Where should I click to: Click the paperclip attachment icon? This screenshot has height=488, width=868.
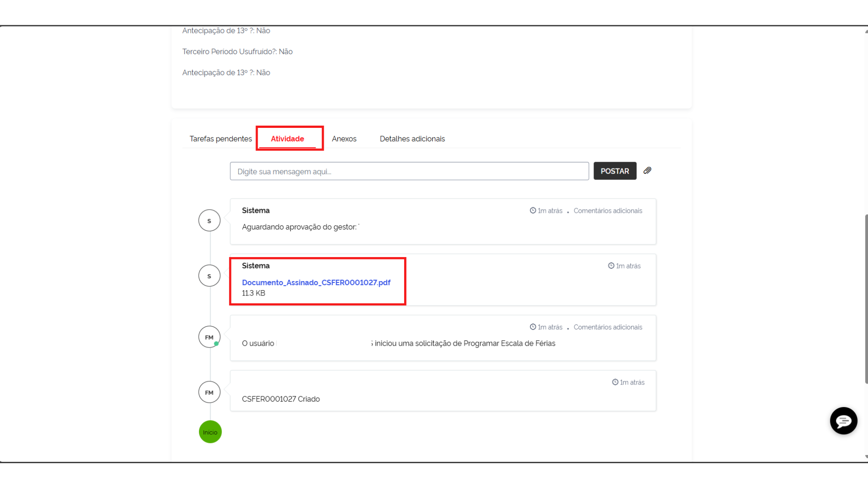647,171
